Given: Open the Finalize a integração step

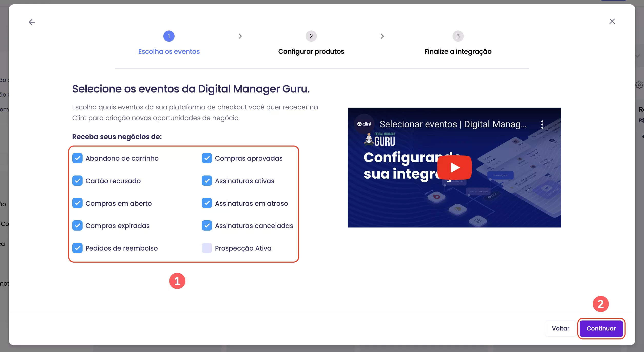Looking at the screenshot, I should pyautogui.click(x=458, y=51).
